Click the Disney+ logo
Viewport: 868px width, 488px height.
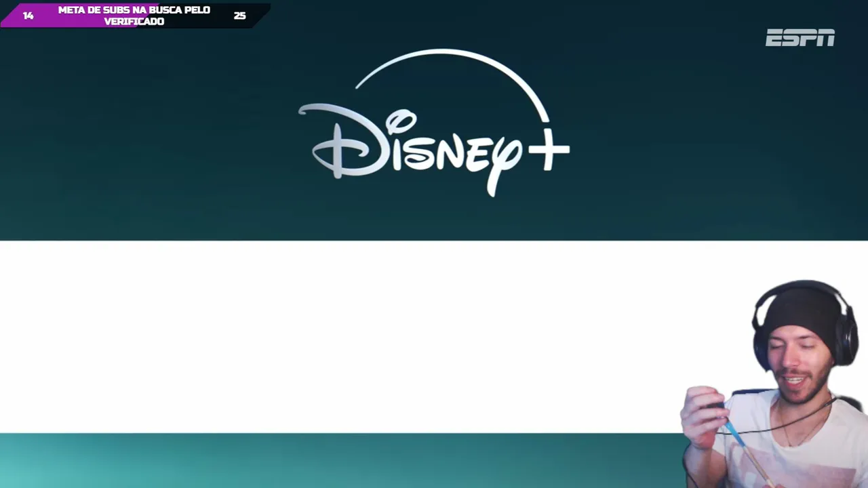point(434,123)
